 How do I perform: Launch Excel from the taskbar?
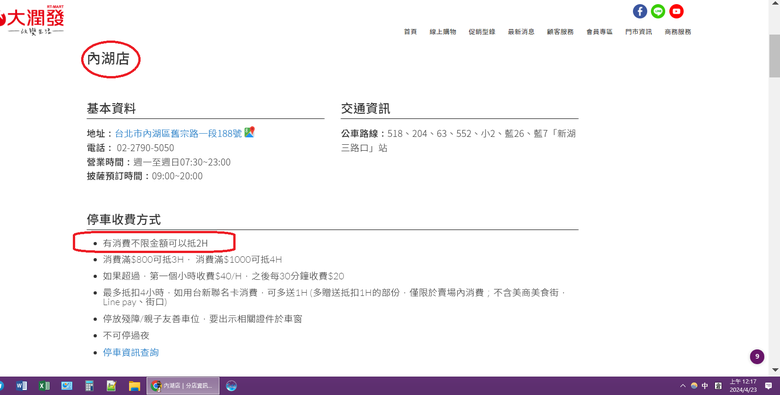44,386
